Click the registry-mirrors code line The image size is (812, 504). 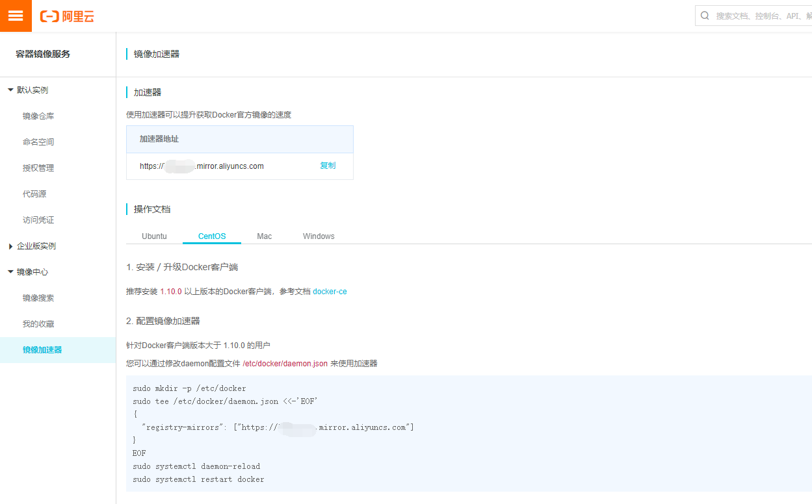(278, 427)
